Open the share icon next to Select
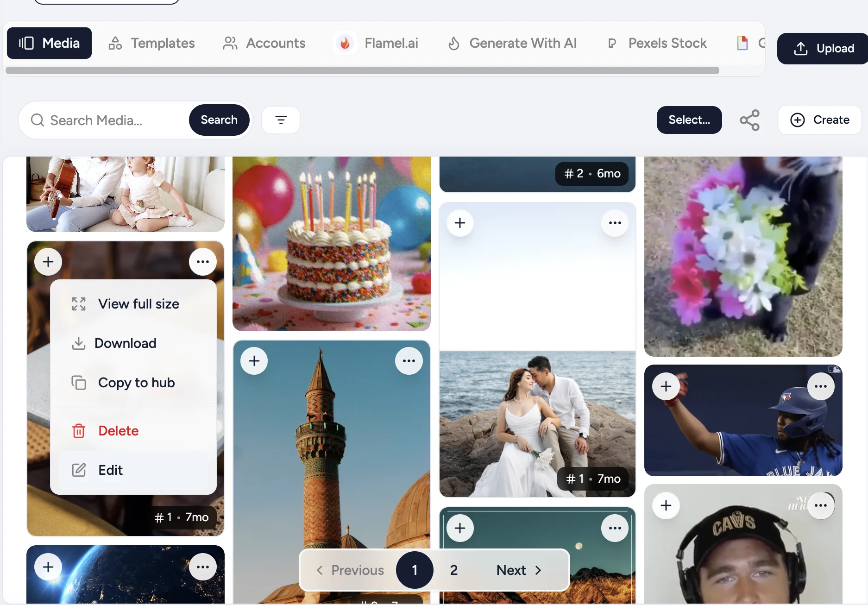The width and height of the screenshot is (868, 605). [x=749, y=120]
